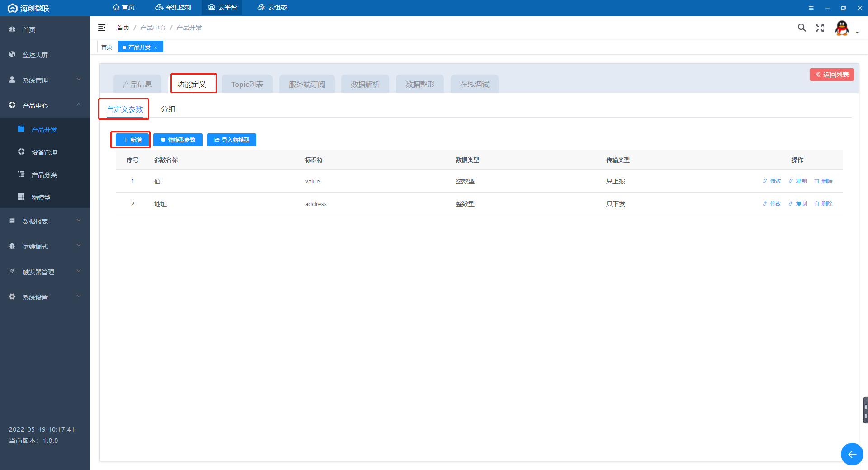Click the 物模型参数 button

(x=178, y=140)
